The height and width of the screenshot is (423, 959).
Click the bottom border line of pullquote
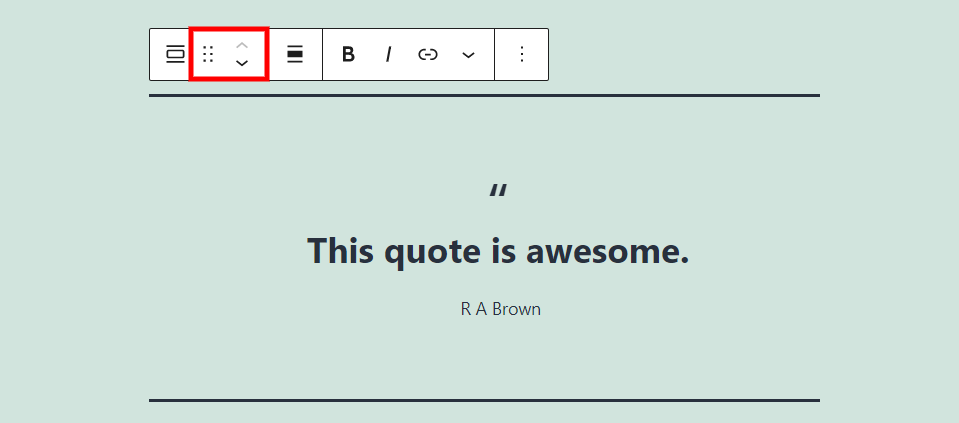(484, 400)
